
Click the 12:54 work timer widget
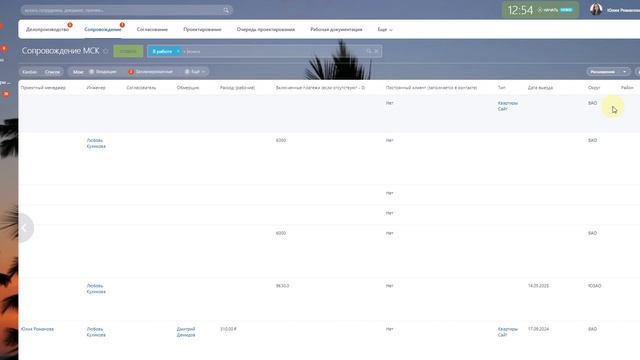pyautogui.click(x=540, y=10)
